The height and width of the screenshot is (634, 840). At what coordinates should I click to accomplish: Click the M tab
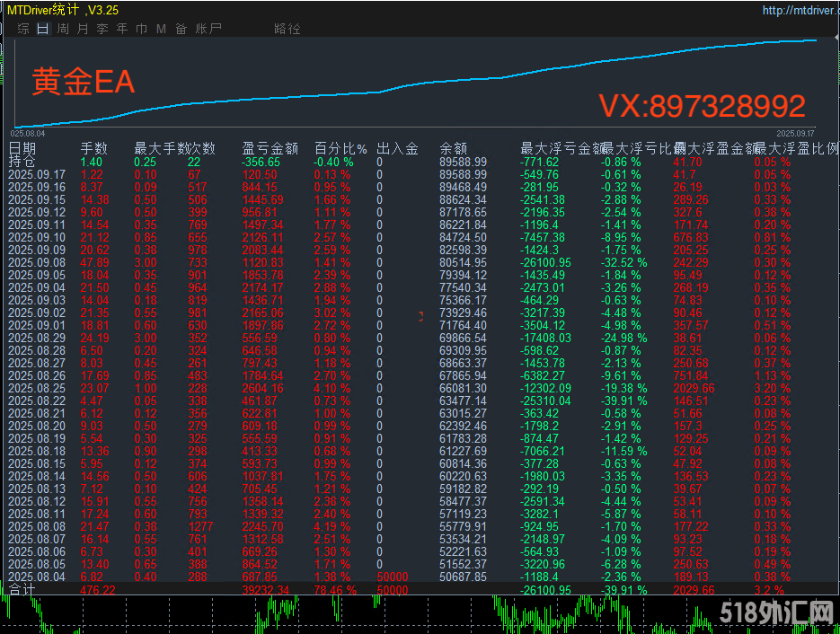click(161, 29)
